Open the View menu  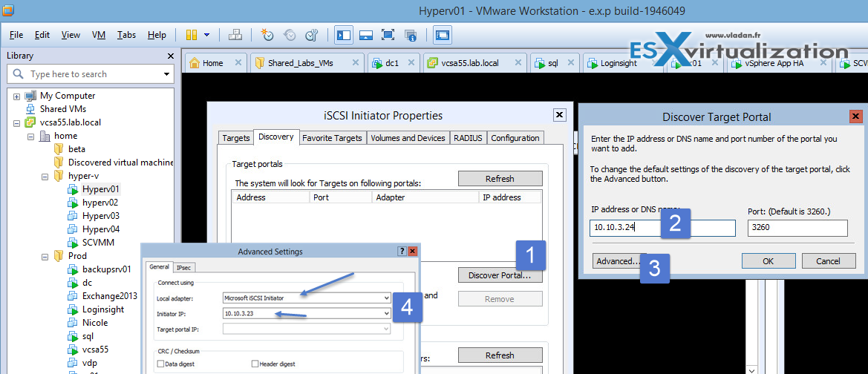pos(71,35)
